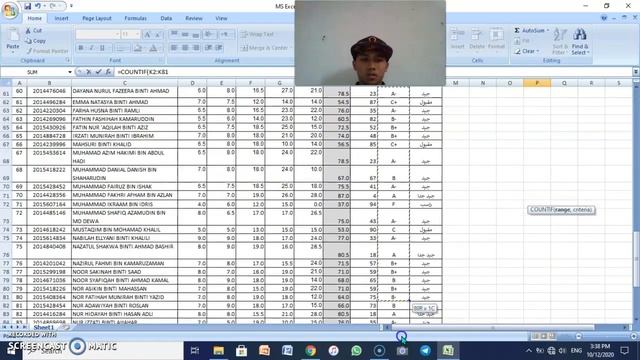Cancel the formula entry
Viewport: 640px width, 360px height.
coord(89,72)
